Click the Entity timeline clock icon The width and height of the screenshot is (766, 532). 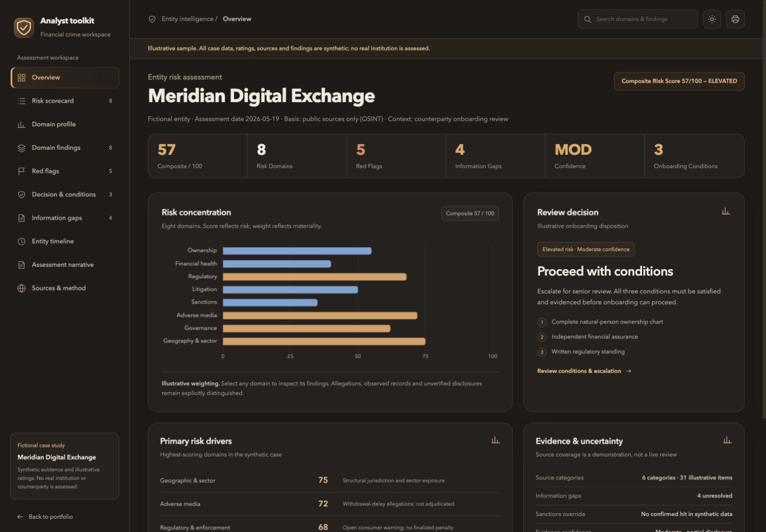pos(21,241)
